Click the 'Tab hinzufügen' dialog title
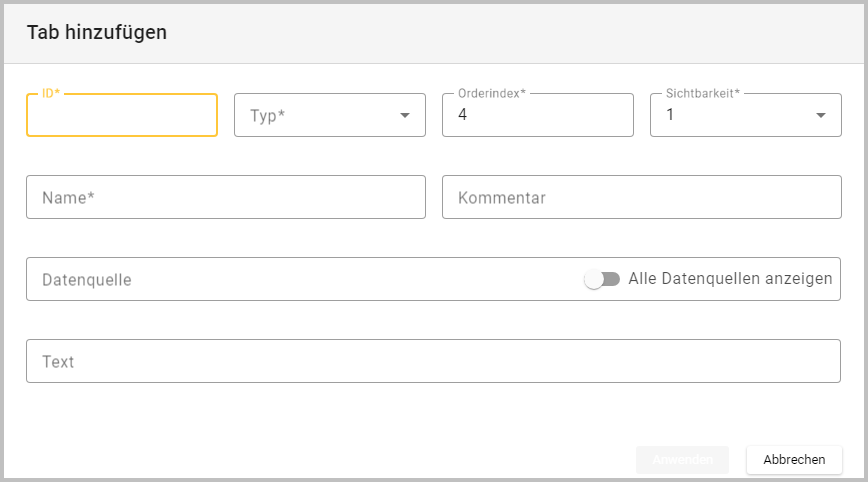This screenshot has height=482, width=868. [97, 33]
